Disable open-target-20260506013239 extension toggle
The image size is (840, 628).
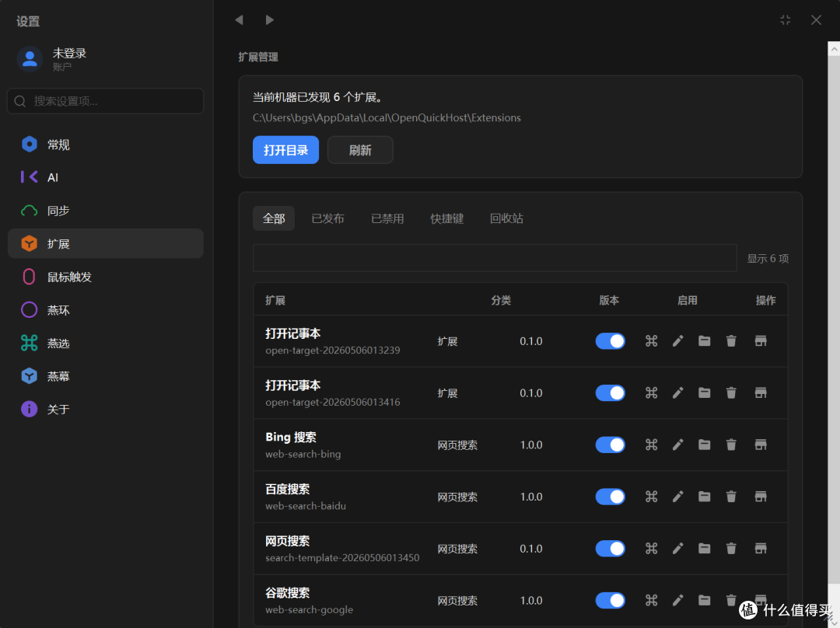click(x=611, y=341)
